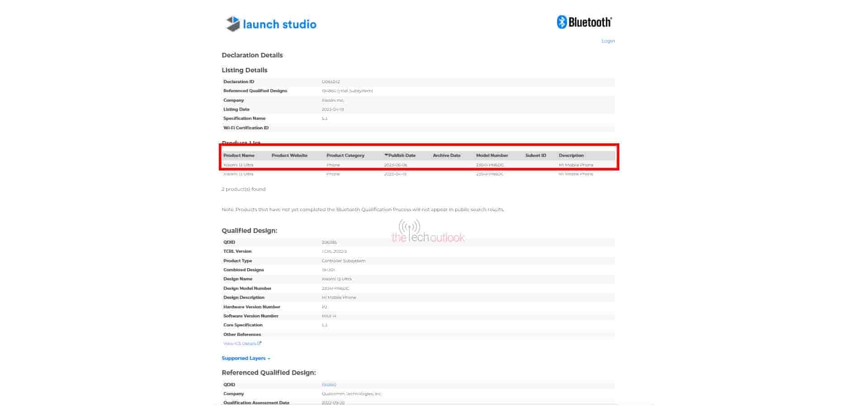Click the 2023-06-06 publish date cell

[x=394, y=165]
